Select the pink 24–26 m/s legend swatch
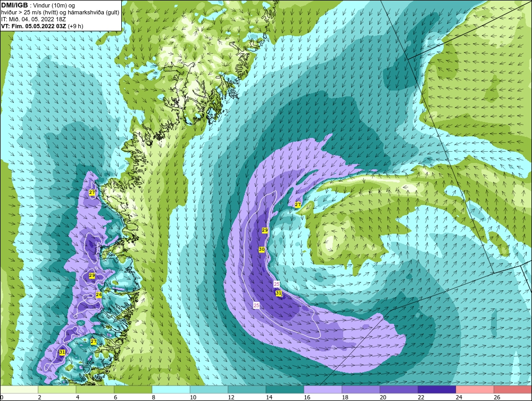 tap(475, 389)
